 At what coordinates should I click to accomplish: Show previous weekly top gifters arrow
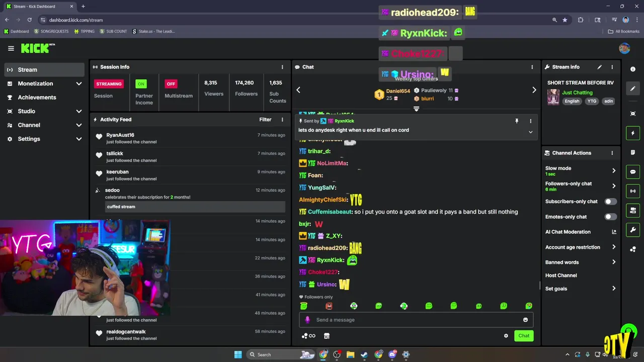point(298,90)
